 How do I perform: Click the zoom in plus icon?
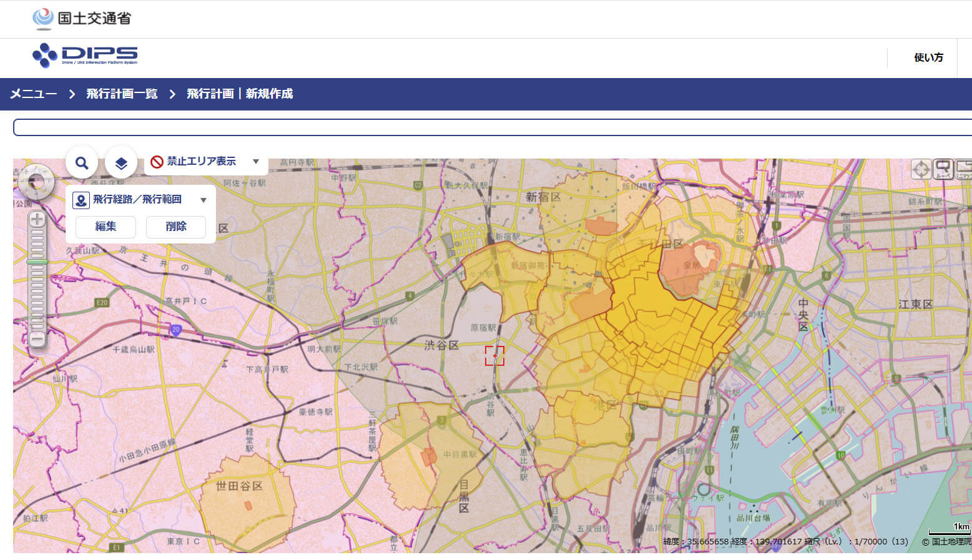click(37, 219)
